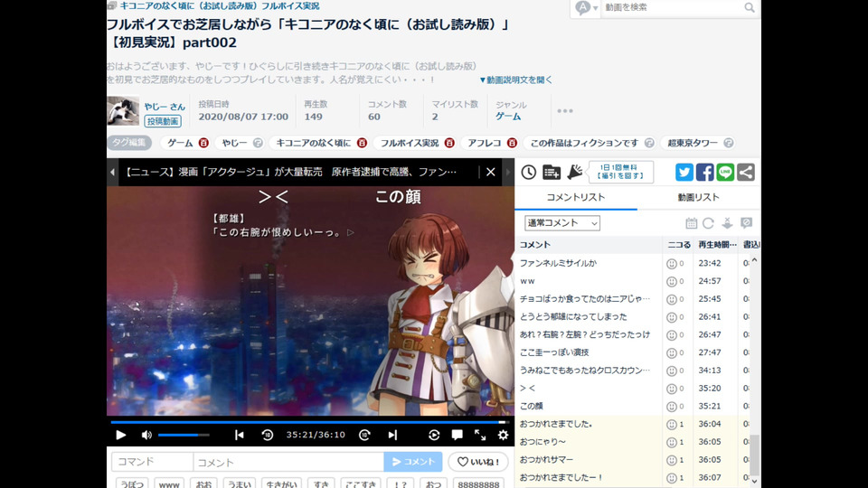Screen dimensions: 868x488
Task: Click the タグ編集 button
Action: (129, 143)
